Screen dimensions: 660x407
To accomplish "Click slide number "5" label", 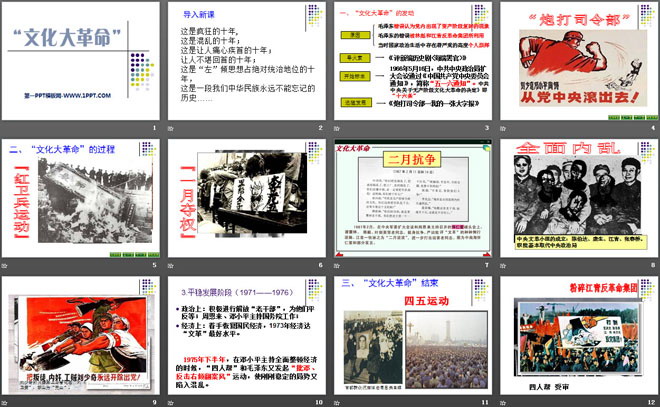I will 154,265.
